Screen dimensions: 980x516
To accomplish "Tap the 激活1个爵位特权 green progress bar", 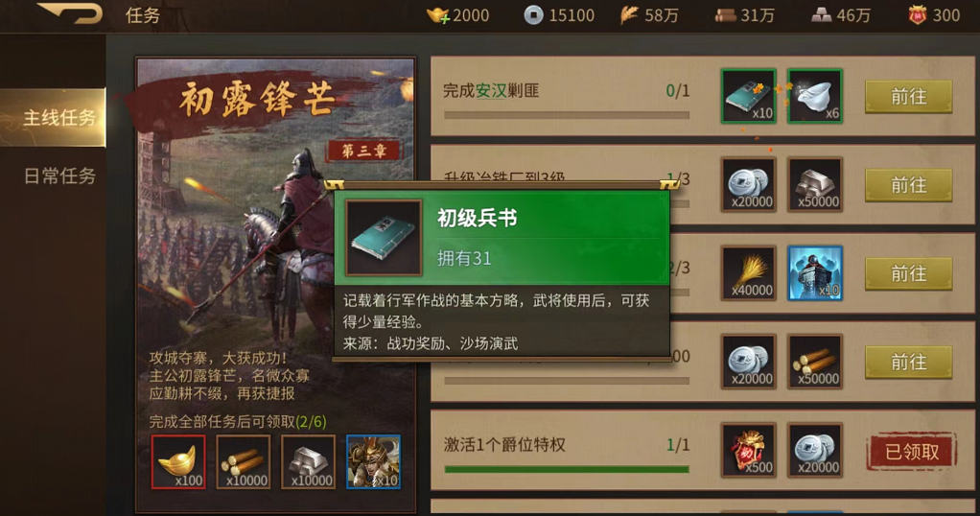I will [x=567, y=468].
